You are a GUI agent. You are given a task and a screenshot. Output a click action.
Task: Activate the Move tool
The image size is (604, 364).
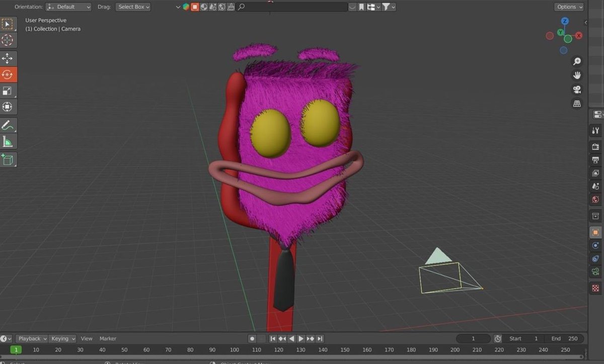click(x=8, y=58)
